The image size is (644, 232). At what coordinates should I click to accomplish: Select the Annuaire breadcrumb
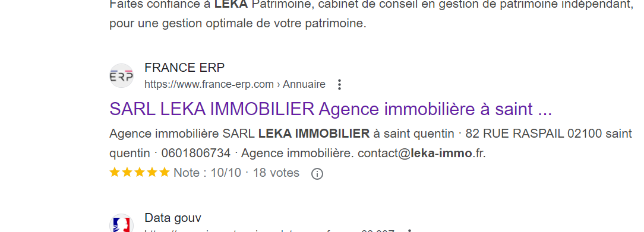(x=304, y=84)
